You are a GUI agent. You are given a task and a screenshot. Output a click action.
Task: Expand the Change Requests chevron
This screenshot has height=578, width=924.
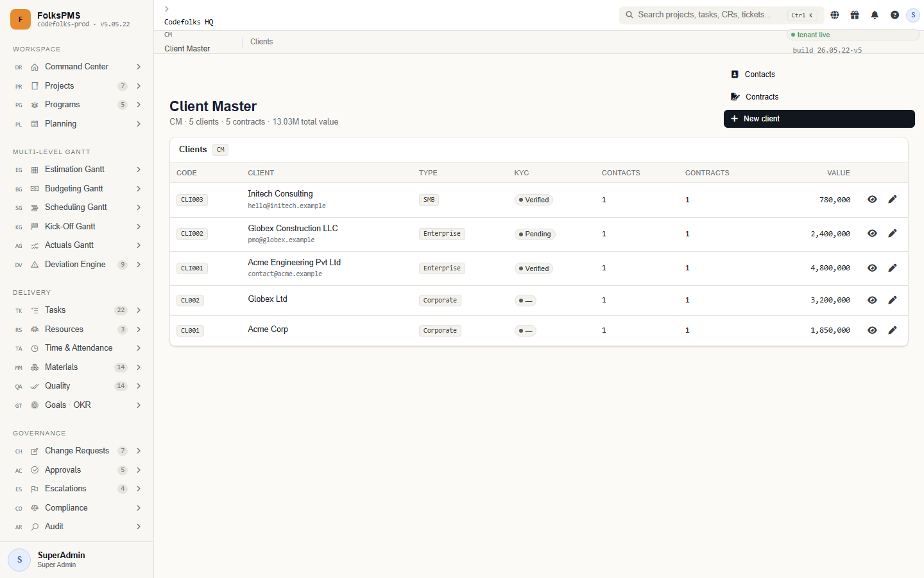(x=139, y=451)
